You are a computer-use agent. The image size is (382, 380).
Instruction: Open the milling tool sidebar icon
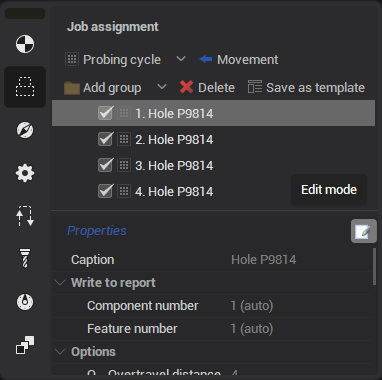[25, 258]
